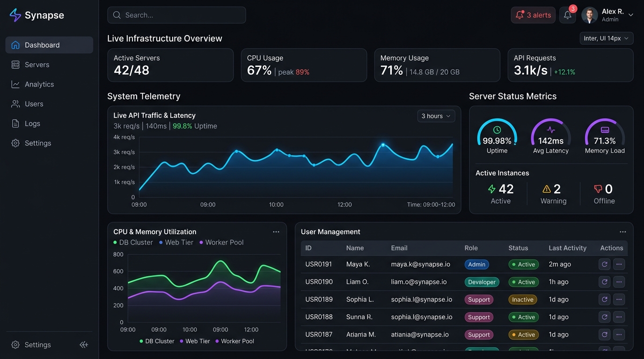
Task: Toggle DB Cluster in the bottom legend
Action: click(157, 341)
